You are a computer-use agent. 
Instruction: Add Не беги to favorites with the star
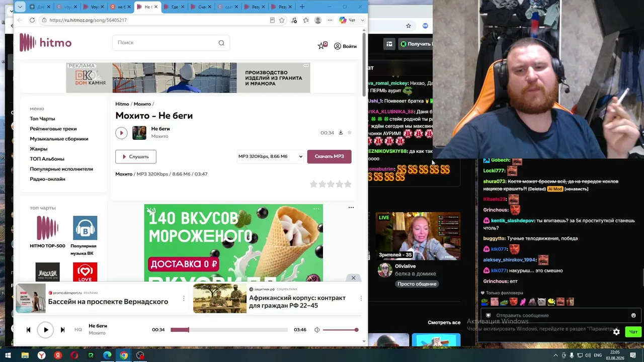click(x=350, y=133)
